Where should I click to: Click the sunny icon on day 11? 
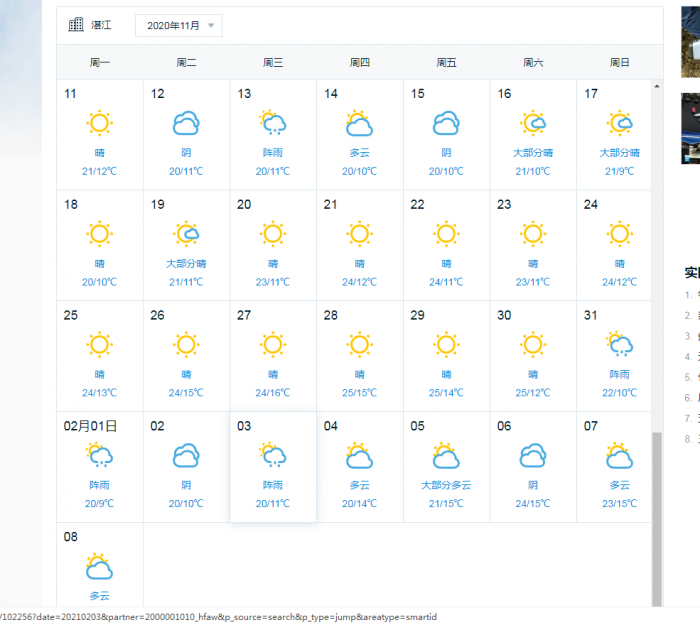pyautogui.click(x=99, y=124)
